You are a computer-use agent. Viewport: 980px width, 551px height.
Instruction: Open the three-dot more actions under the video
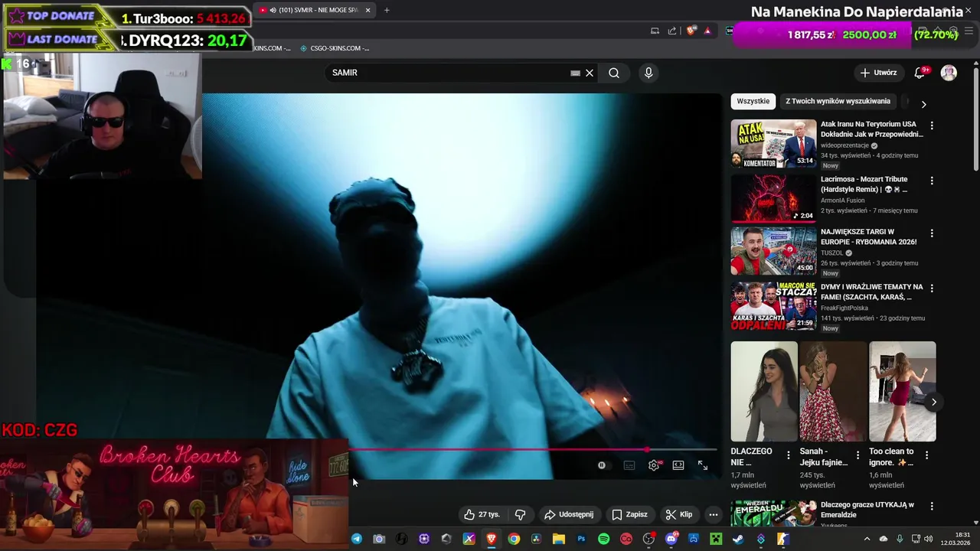[x=714, y=514]
